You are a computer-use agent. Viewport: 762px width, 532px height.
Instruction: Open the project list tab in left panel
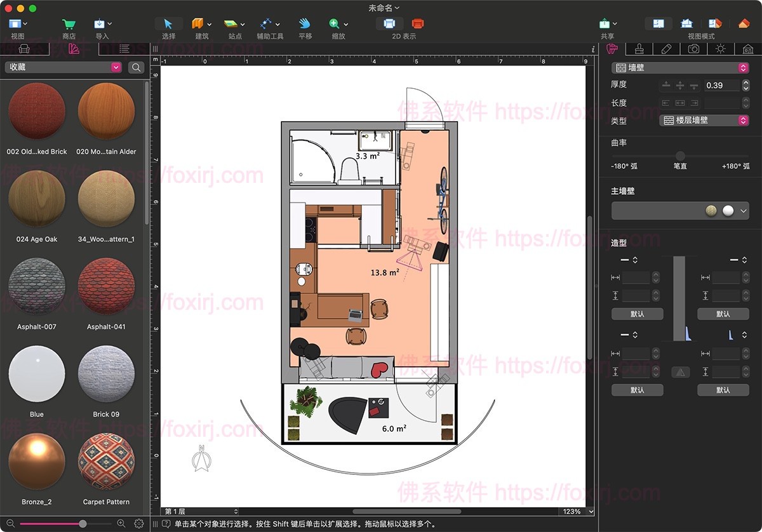(124, 49)
